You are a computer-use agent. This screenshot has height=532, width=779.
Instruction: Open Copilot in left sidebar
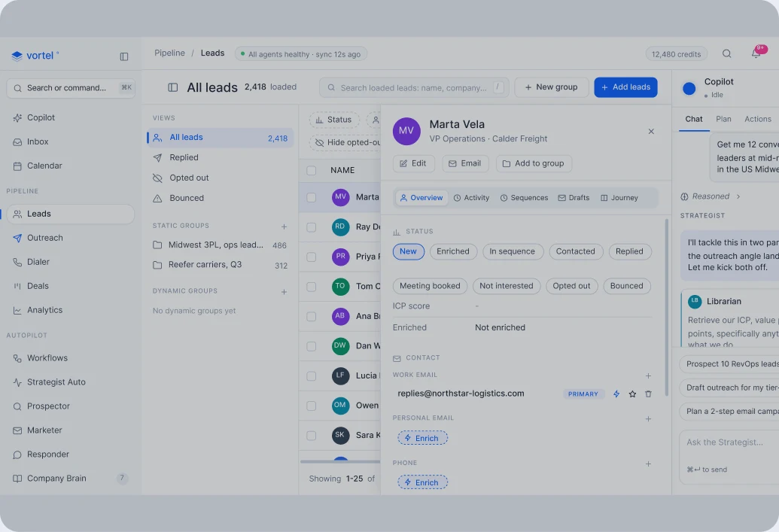[71, 117]
